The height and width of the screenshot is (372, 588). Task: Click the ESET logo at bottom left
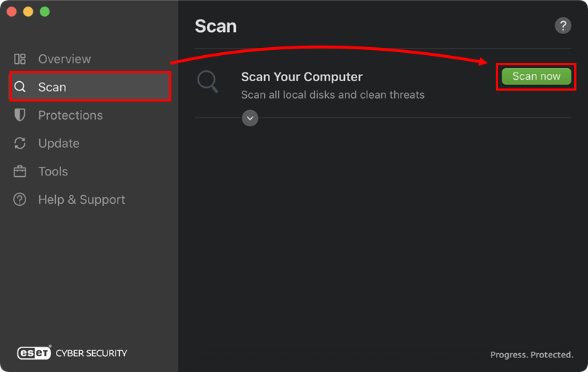point(34,352)
